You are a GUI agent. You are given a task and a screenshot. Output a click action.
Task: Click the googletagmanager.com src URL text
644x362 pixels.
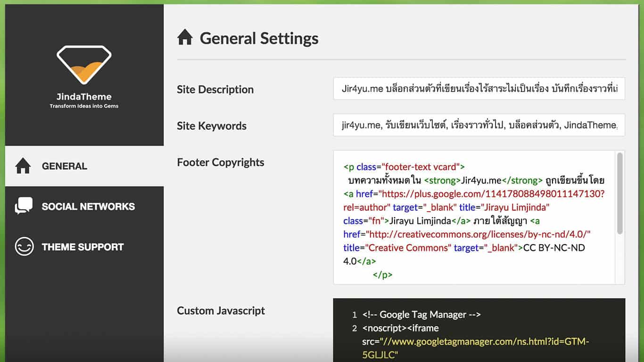coord(476,348)
